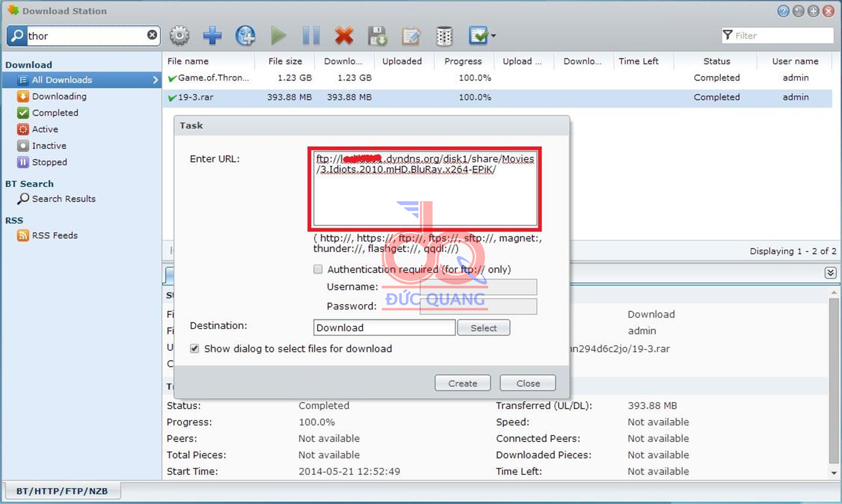Show Inactive tasks category
The image size is (842, 504).
coord(49,146)
